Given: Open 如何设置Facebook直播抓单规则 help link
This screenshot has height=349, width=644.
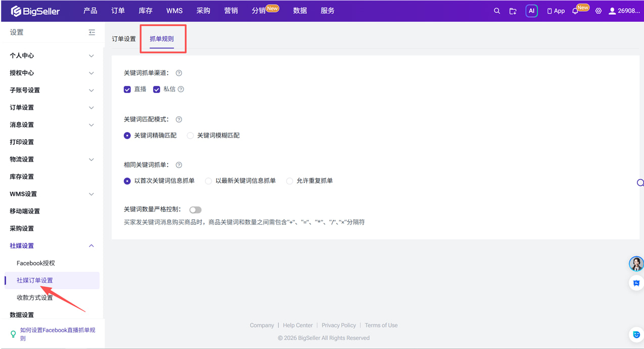Looking at the screenshot, I should tap(58, 334).
